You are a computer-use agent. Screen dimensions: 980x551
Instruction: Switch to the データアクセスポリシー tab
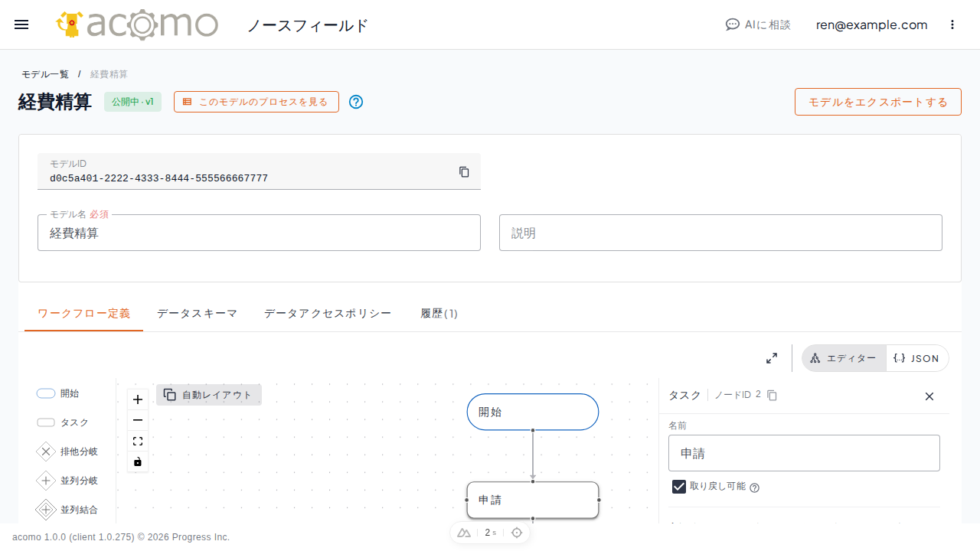click(x=328, y=313)
